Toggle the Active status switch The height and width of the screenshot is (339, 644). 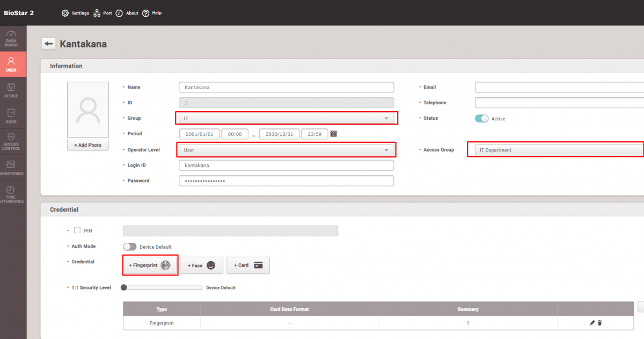click(x=481, y=118)
